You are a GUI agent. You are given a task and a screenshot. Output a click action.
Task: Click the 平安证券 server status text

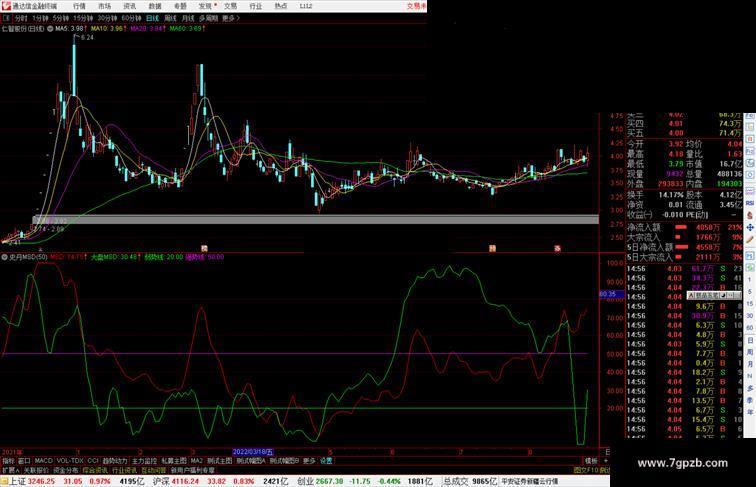tap(529, 481)
